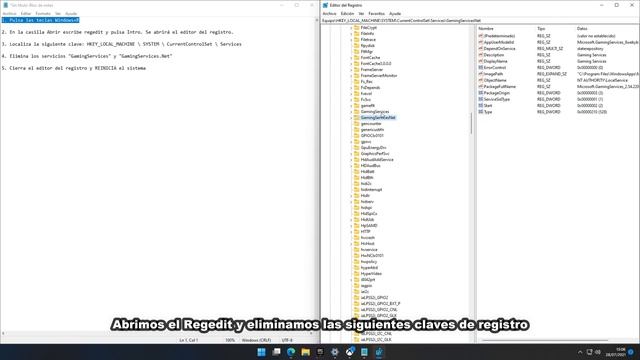Click Notepad line 'Elimina los servicios'
Screen dimensions: 640x360
pos(87,56)
